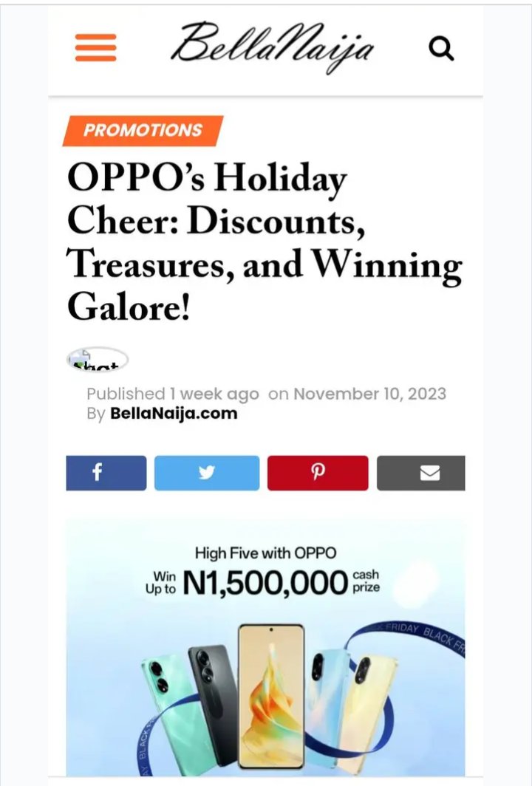Pin article on Pinterest
The width and height of the screenshot is (532, 786).
[x=318, y=473]
